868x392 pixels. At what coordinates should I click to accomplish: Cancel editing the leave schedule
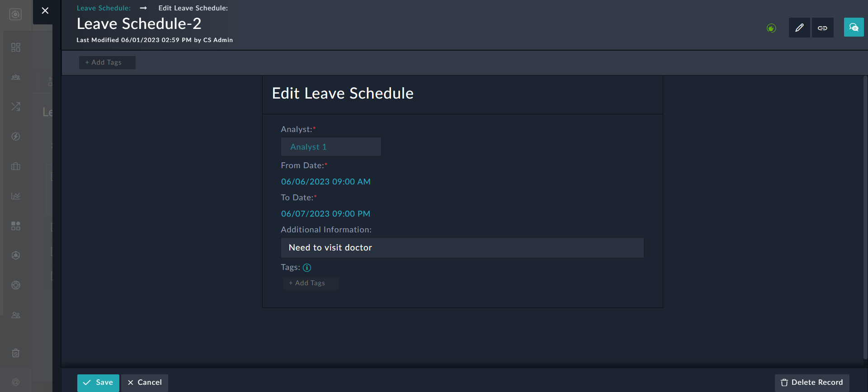(x=144, y=383)
